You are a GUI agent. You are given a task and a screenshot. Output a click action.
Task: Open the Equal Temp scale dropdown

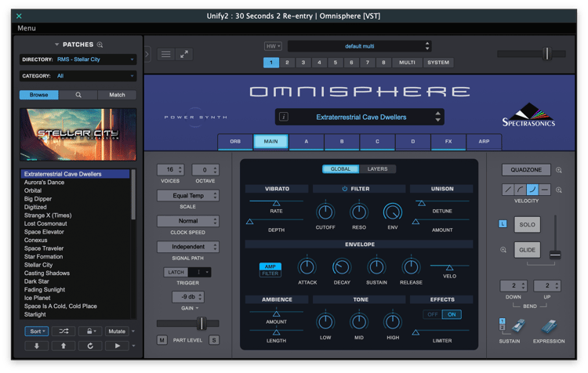click(188, 196)
